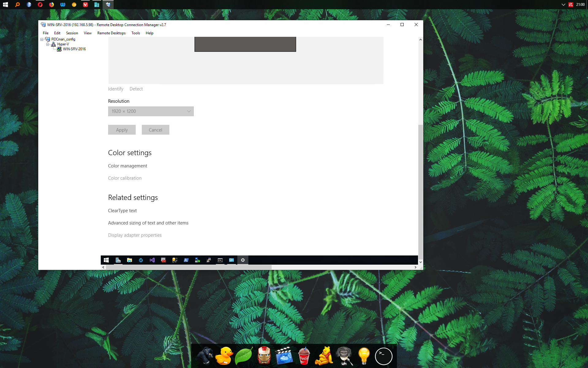
Task: Open Display adapter properties link
Action: pyautogui.click(x=135, y=235)
